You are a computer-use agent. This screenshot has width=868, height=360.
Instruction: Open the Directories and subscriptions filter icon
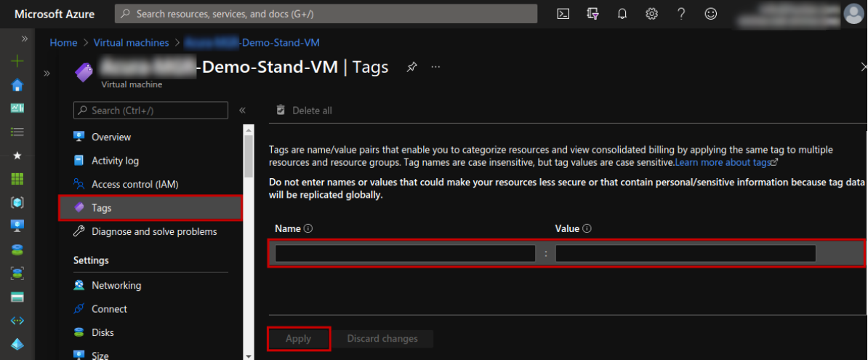point(593,15)
